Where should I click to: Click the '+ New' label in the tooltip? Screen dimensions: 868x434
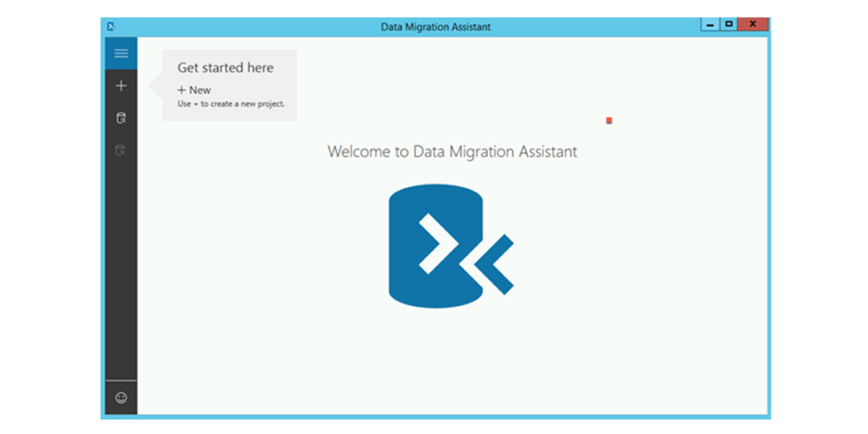click(x=194, y=90)
